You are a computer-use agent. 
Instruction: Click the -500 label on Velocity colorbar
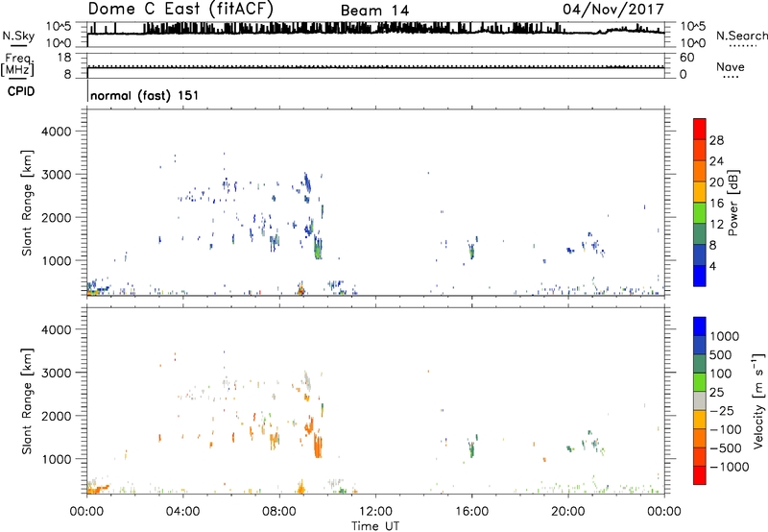click(726, 447)
